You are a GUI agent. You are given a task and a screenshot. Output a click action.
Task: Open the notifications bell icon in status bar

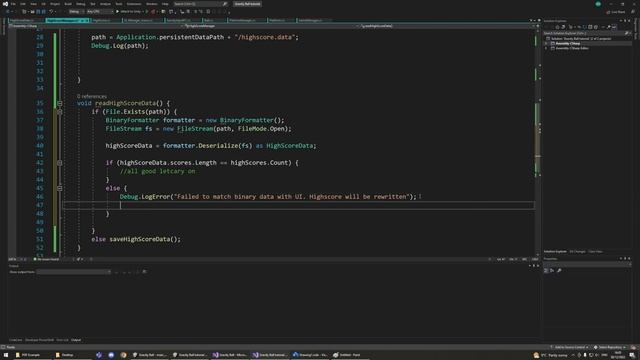click(634, 347)
